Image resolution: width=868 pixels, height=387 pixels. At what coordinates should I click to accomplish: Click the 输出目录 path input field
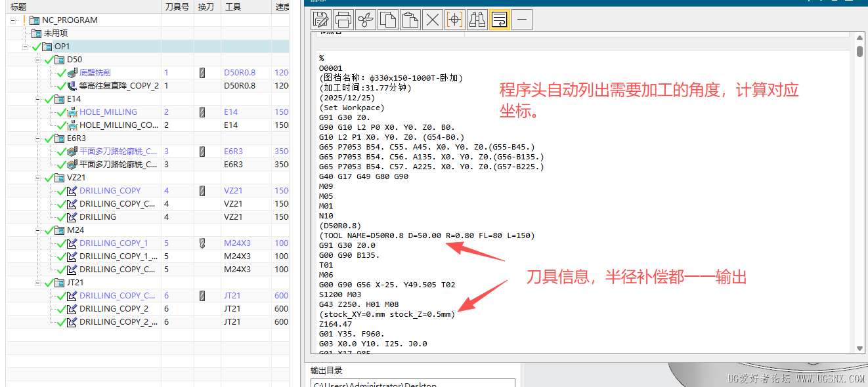point(413,383)
